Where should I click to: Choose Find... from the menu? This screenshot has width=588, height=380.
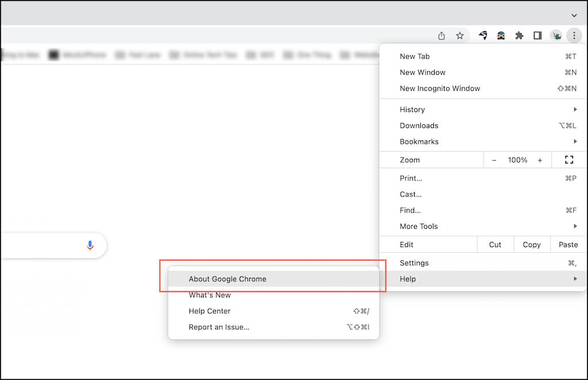pyautogui.click(x=482, y=210)
